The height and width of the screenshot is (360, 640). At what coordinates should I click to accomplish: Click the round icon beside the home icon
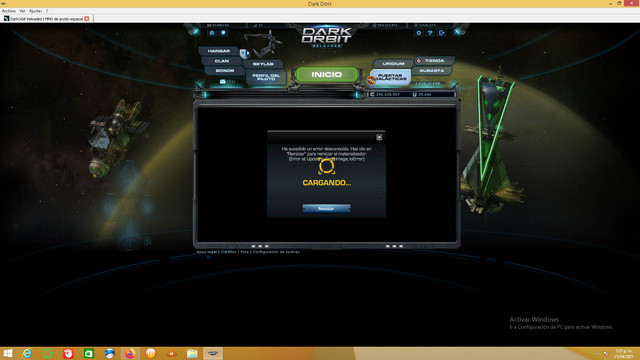click(223, 33)
